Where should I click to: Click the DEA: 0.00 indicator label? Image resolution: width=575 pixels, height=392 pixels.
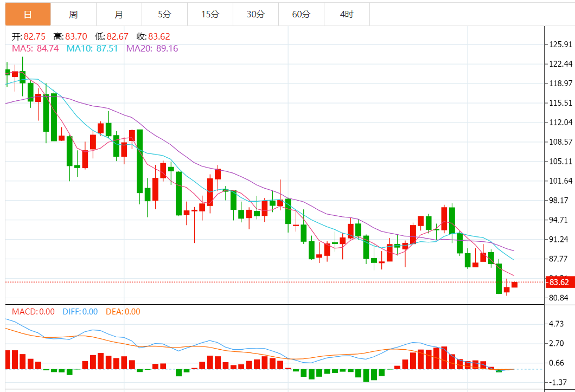tap(123, 312)
